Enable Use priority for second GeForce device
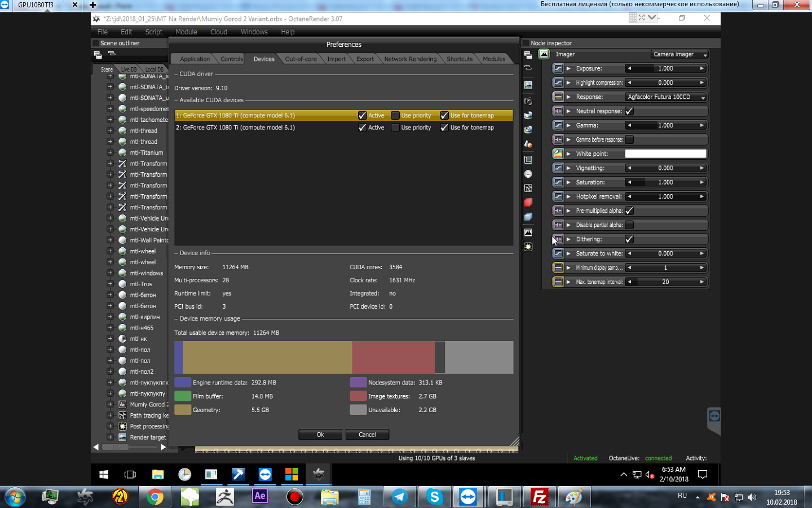The height and width of the screenshot is (508, 812). coord(395,128)
